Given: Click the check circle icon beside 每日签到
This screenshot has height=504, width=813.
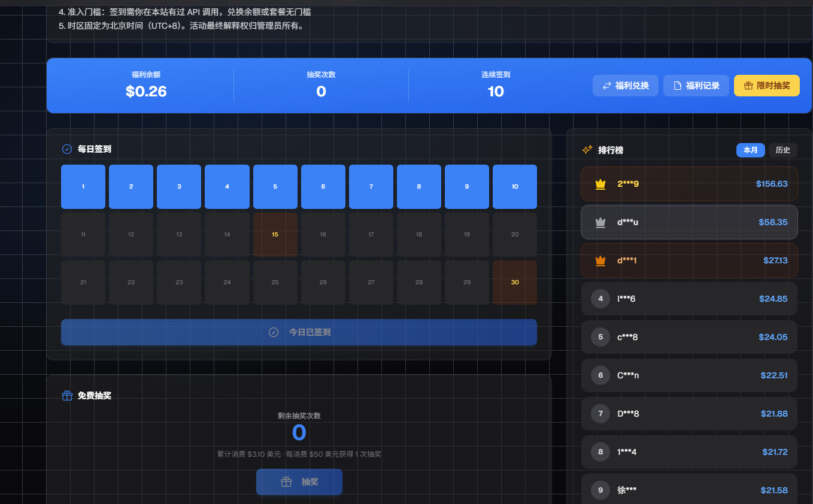Looking at the screenshot, I should [x=67, y=149].
